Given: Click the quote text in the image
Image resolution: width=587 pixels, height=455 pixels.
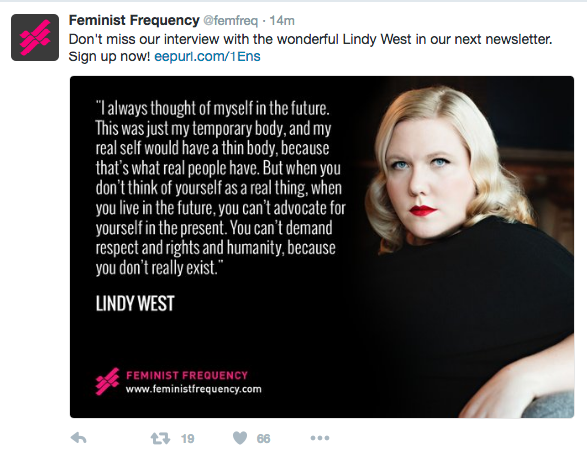Looking at the screenshot, I should [220, 188].
